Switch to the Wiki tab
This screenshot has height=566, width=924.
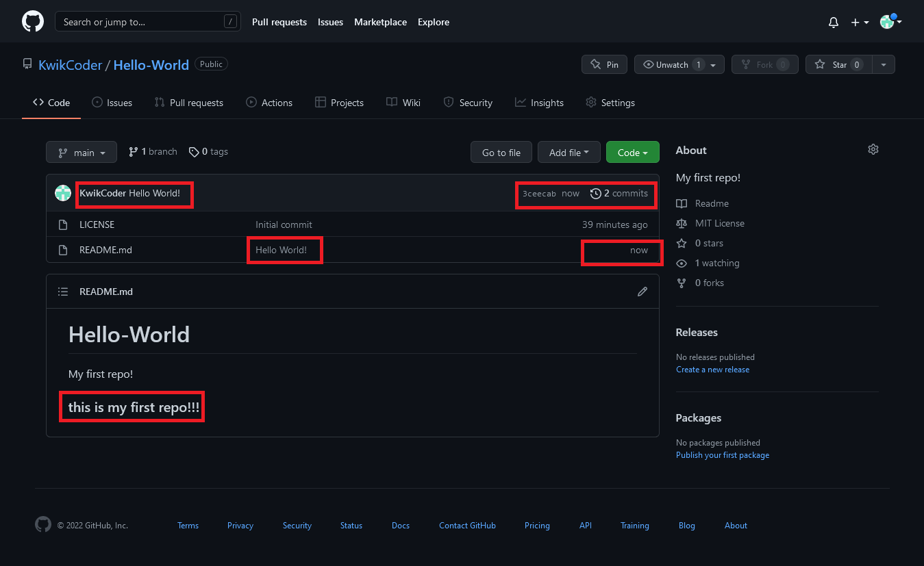click(x=403, y=103)
